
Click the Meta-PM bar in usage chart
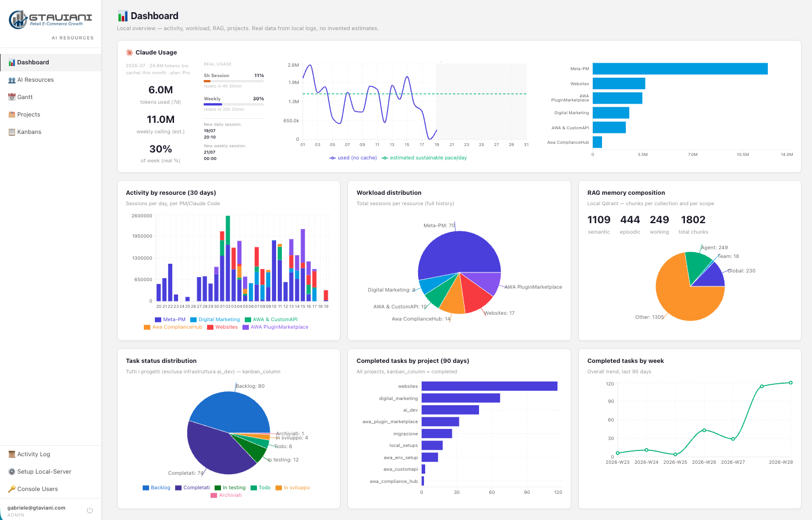(x=680, y=69)
